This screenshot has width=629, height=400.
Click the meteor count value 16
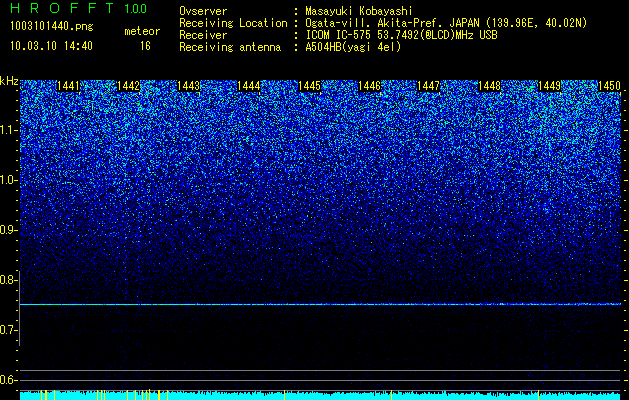coord(145,46)
